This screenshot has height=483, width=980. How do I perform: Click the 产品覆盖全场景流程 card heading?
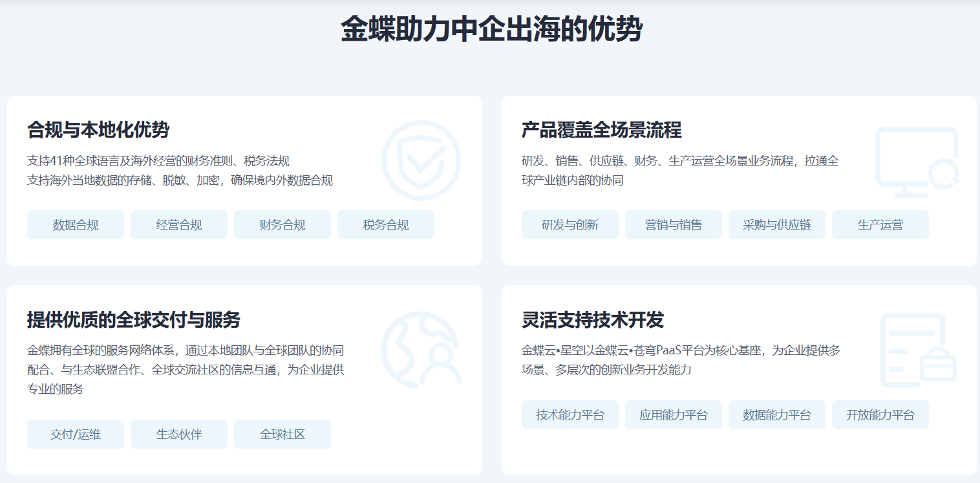(x=602, y=130)
